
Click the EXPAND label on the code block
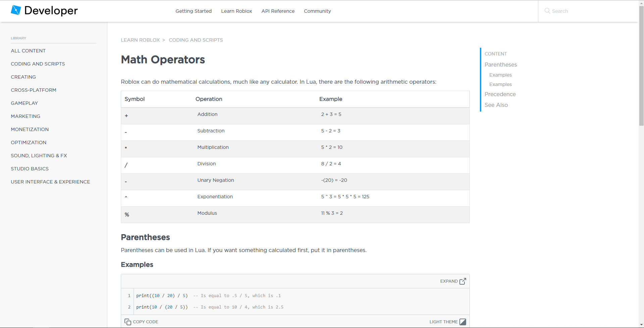449,281
